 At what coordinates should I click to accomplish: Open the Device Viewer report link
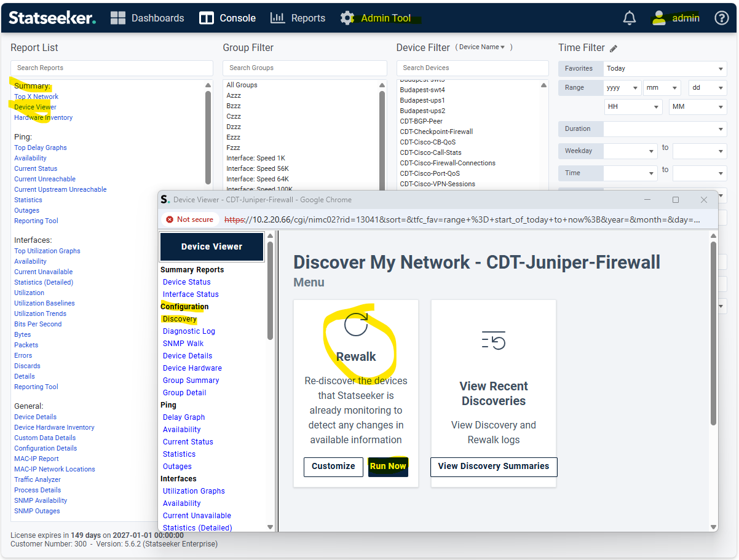[x=35, y=107]
